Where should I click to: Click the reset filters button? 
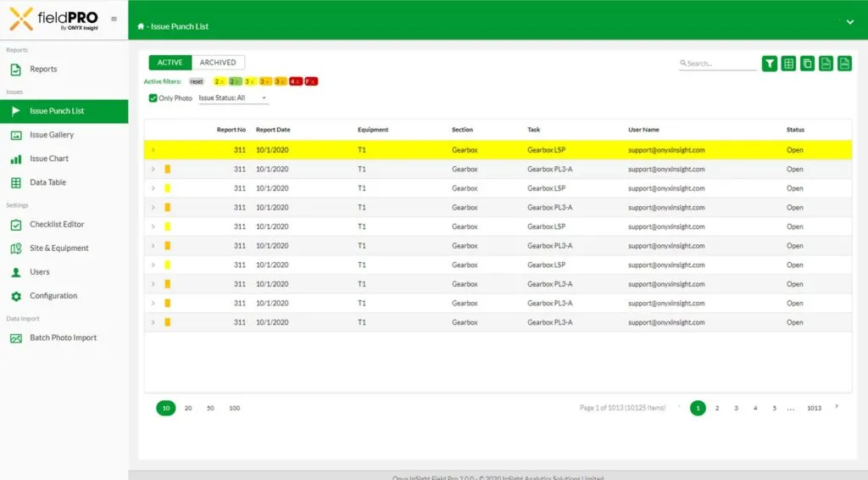(197, 81)
